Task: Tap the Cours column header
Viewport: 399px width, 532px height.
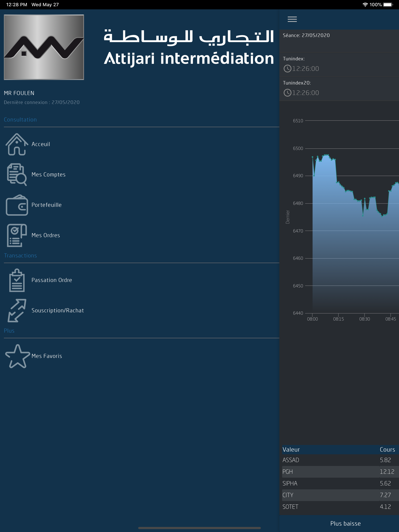Action: tap(387, 450)
